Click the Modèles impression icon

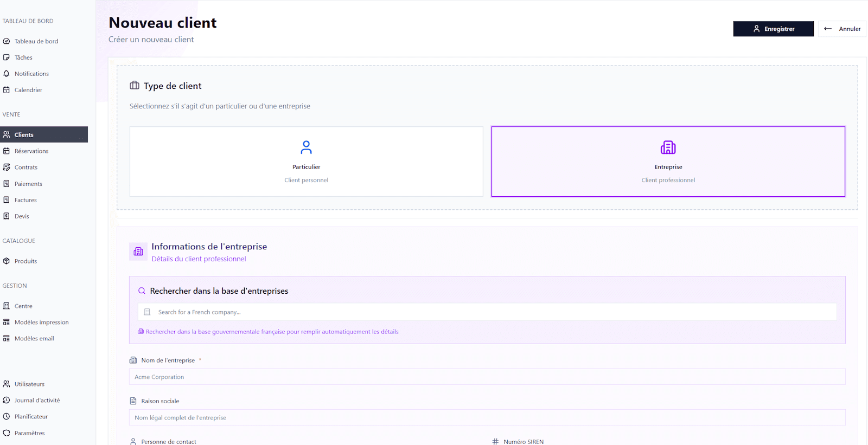(7, 323)
